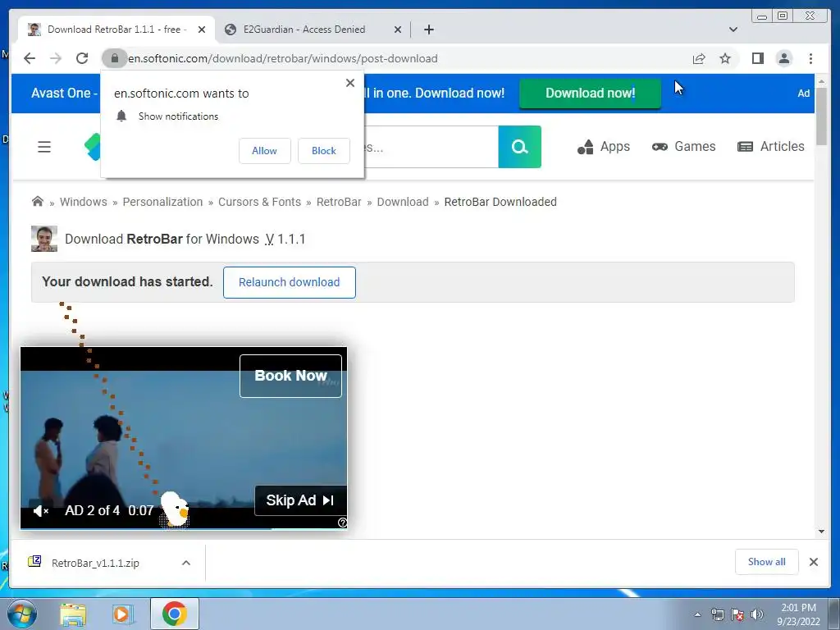This screenshot has width=840, height=630.
Task: Open Windows Media Player from taskbar
Action: [122, 614]
